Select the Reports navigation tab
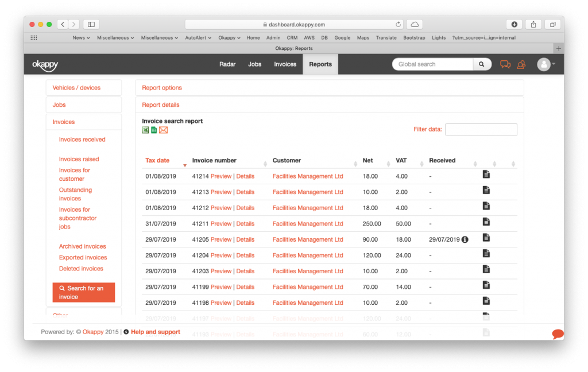Viewport: 588px width, 372px height. tap(320, 64)
